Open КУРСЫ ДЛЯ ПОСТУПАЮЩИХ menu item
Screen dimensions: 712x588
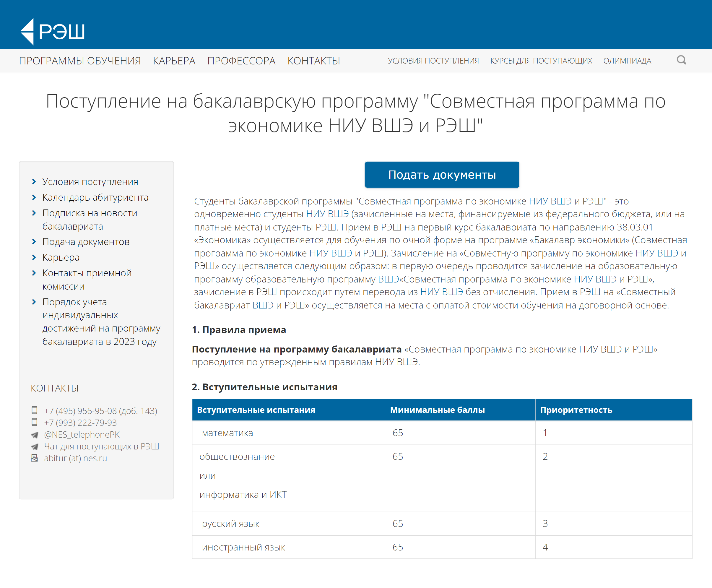(541, 61)
